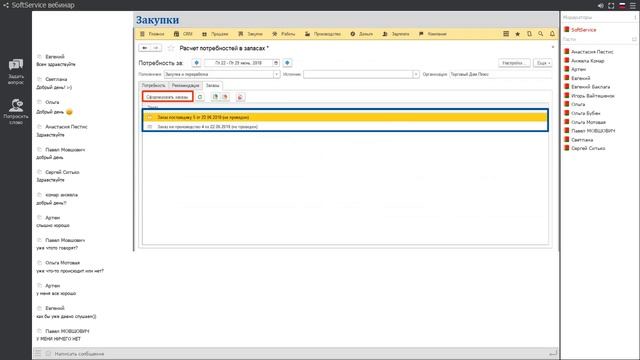Click the red delete-mark icon in orders toolbar

(x=240, y=97)
